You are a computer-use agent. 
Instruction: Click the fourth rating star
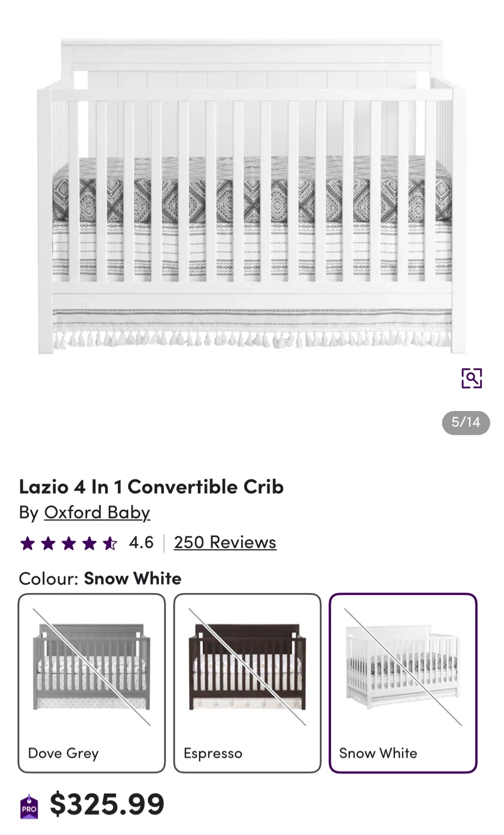pos(89,543)
